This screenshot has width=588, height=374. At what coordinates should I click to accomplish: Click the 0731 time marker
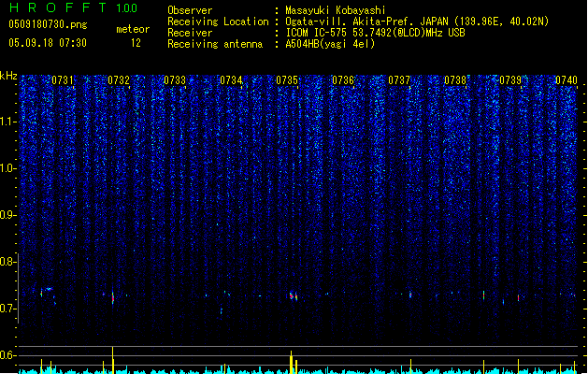click(63, 80)
